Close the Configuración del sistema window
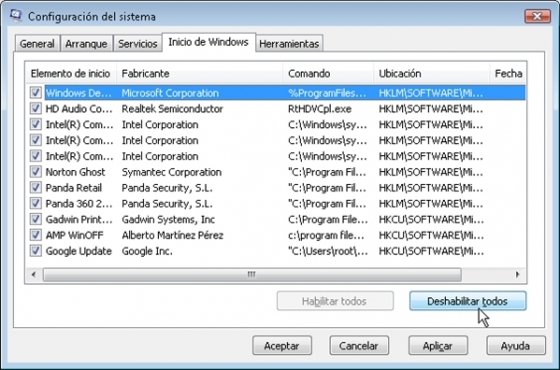This screenshot has height=370, width=560. [x=537, y=16]
